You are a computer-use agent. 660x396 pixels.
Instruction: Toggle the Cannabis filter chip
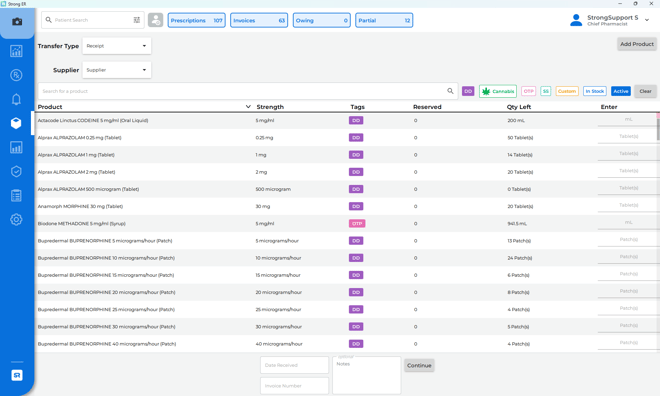tap(498, 91)
